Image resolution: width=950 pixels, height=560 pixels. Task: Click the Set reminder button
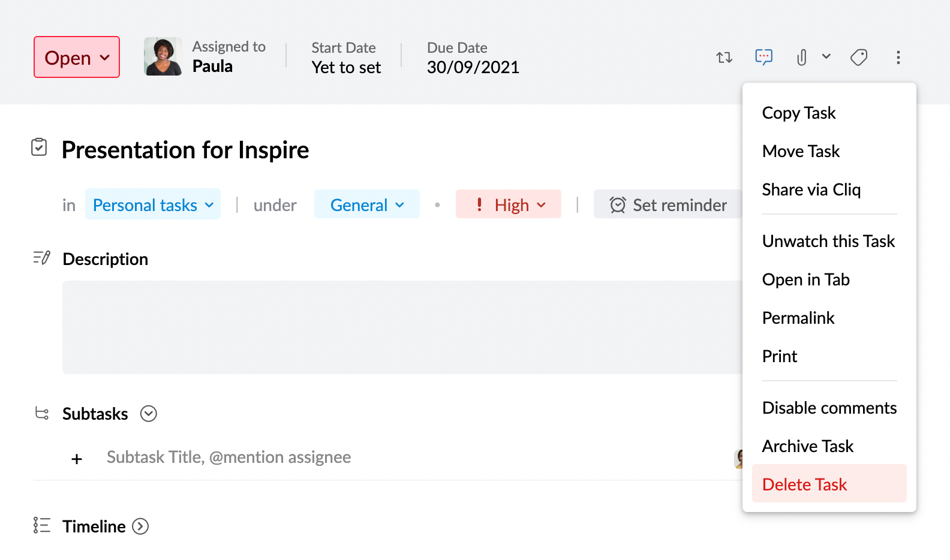[668, 205]
